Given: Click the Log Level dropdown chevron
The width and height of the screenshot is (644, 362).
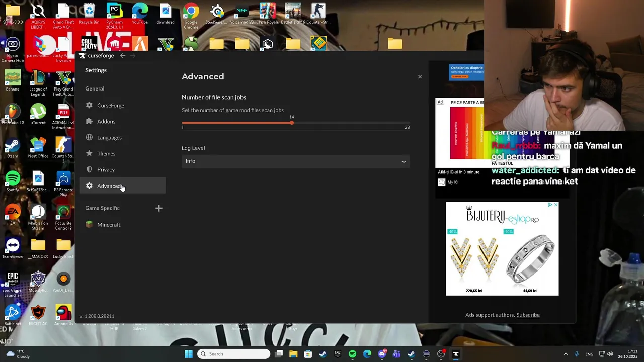Looking at the screenshot, I should pos(404,161).
